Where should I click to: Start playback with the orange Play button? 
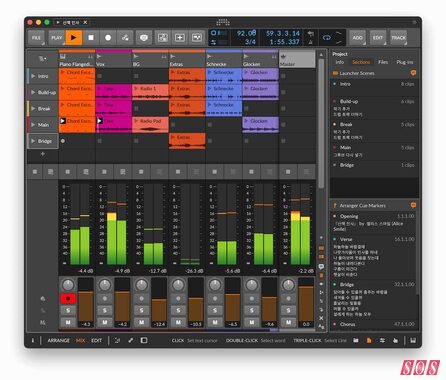[x=74, y=38]
